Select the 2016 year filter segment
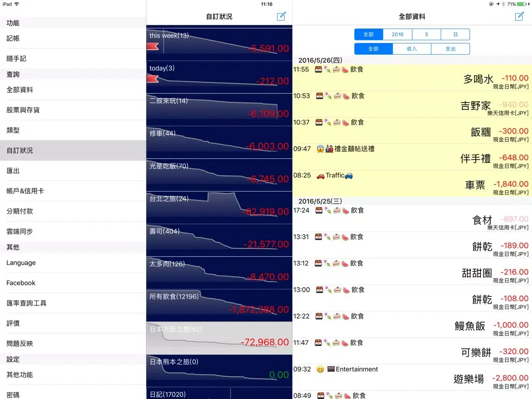 pyautogui.click(x=398, y=34)
